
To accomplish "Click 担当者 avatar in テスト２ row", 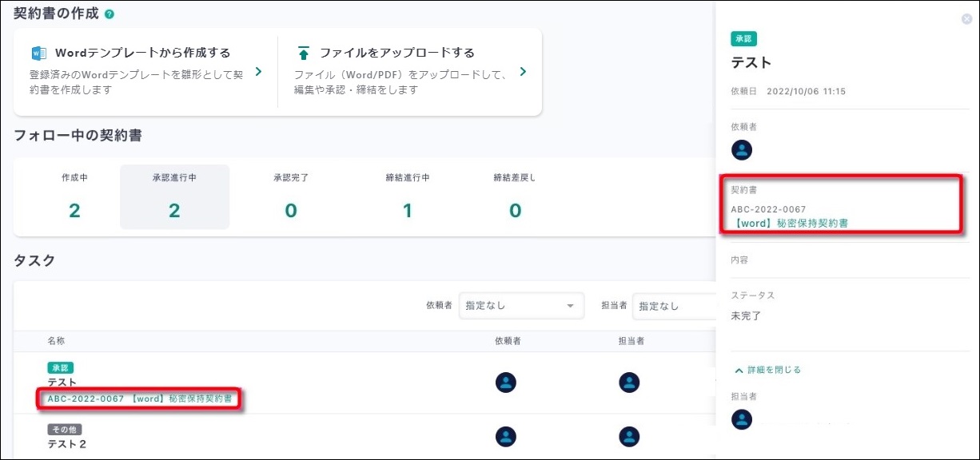I will pyautogui.click(x=629, y=436).
